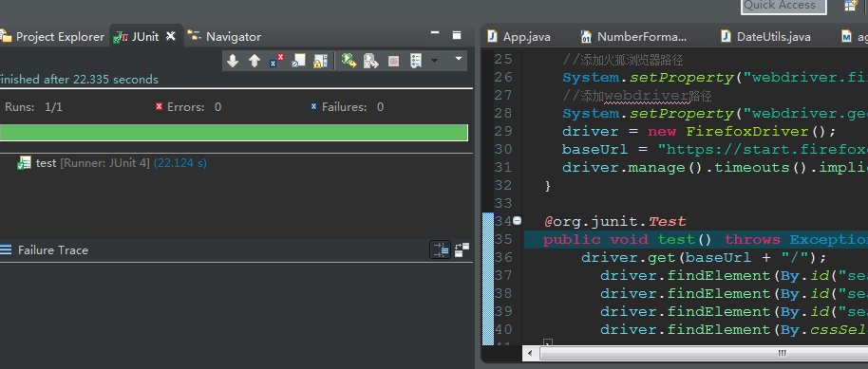Click the Failure Trace header
This screenshot has height=369, width=868.
click(52, 250)
